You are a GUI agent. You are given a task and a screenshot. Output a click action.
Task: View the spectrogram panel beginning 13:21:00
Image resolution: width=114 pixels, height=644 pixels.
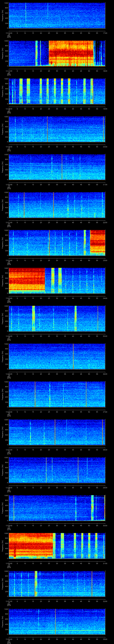point(57,205)
